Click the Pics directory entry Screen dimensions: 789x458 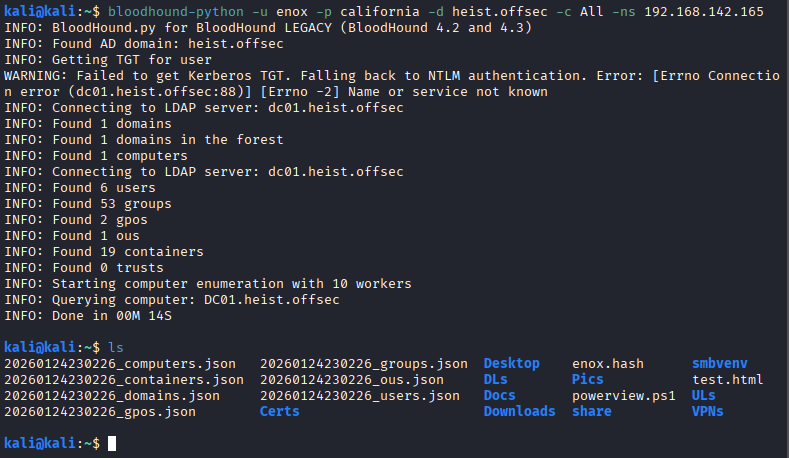(x=587, y=380)
